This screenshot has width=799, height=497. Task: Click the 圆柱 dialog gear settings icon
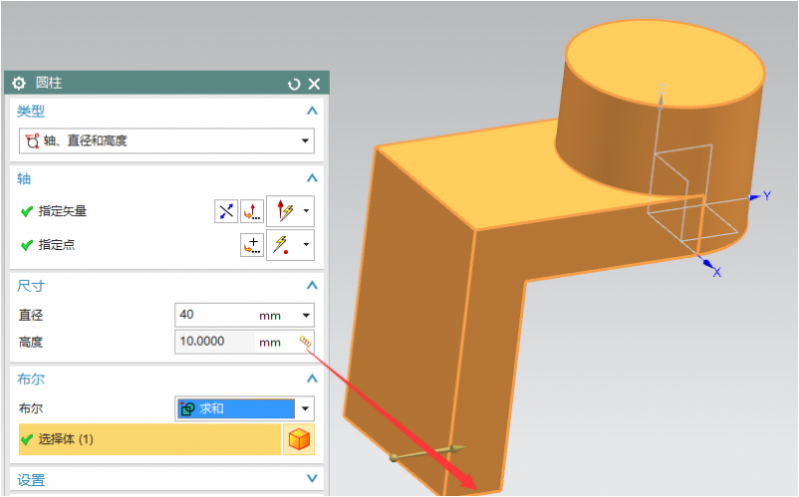[19, 84]
